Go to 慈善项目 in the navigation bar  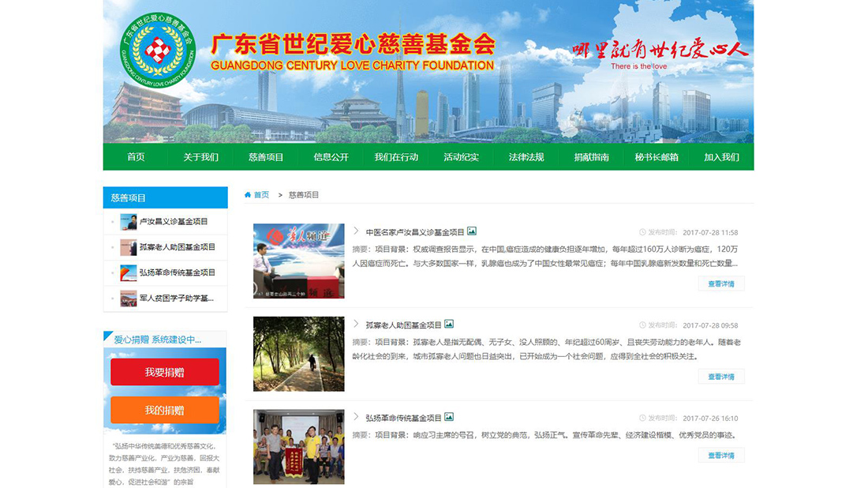click(x=266, y=157)
